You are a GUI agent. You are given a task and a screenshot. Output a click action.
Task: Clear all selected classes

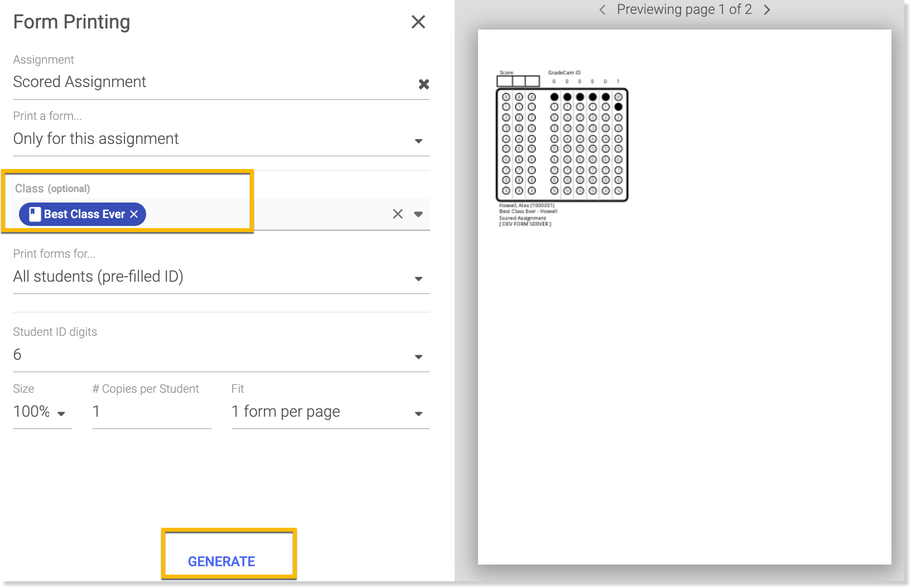click(x=398, y=214)
